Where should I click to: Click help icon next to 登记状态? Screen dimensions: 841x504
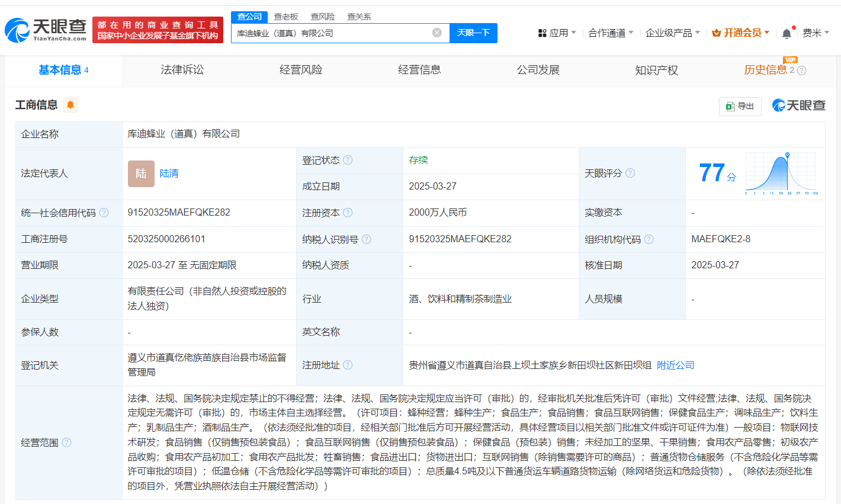pyautogui.click(x=348, y=160)
